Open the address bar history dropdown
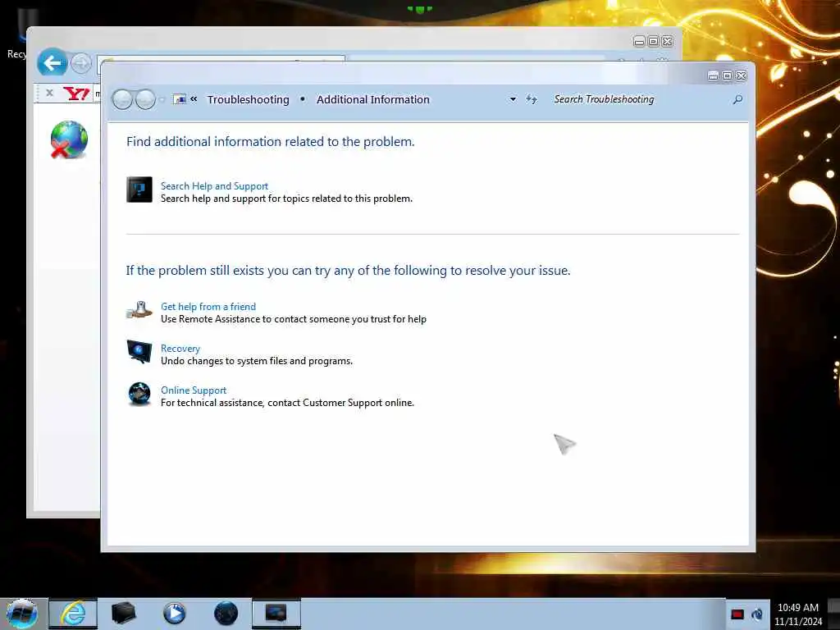Viewport: 840px width, 630px height. tap(513, 99)
